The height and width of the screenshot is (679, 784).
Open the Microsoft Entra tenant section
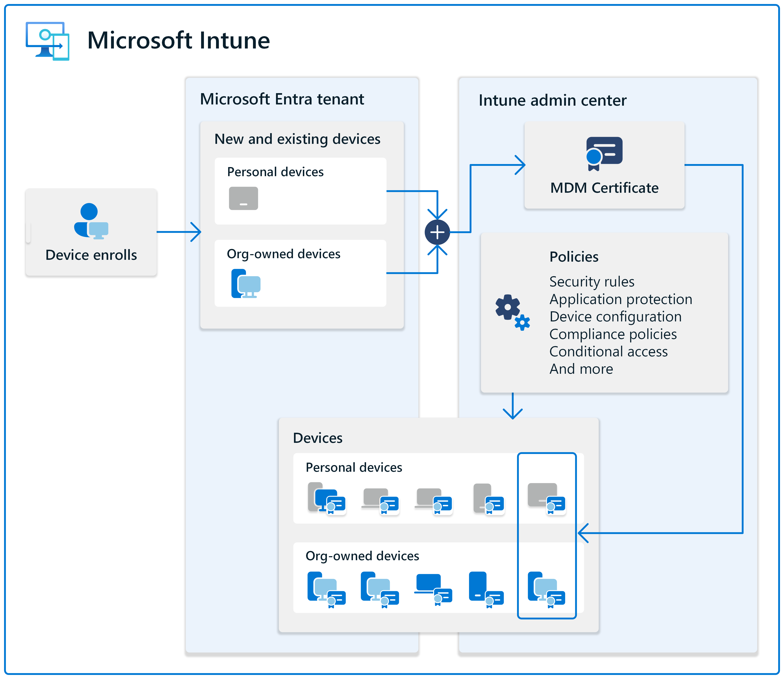[282, 99]
